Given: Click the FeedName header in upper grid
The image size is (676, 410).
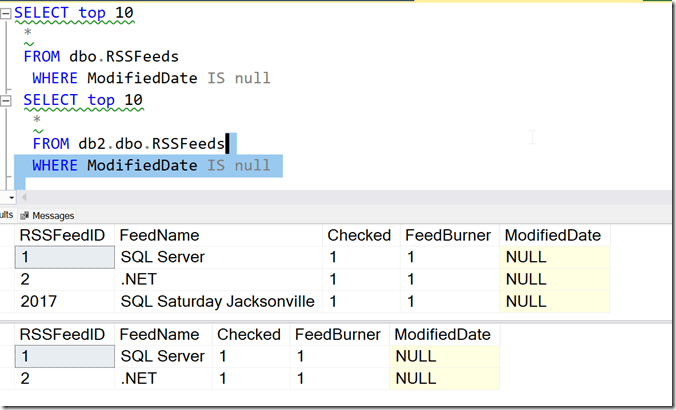Looking at the screenshot, I should [x=219, y=235].
